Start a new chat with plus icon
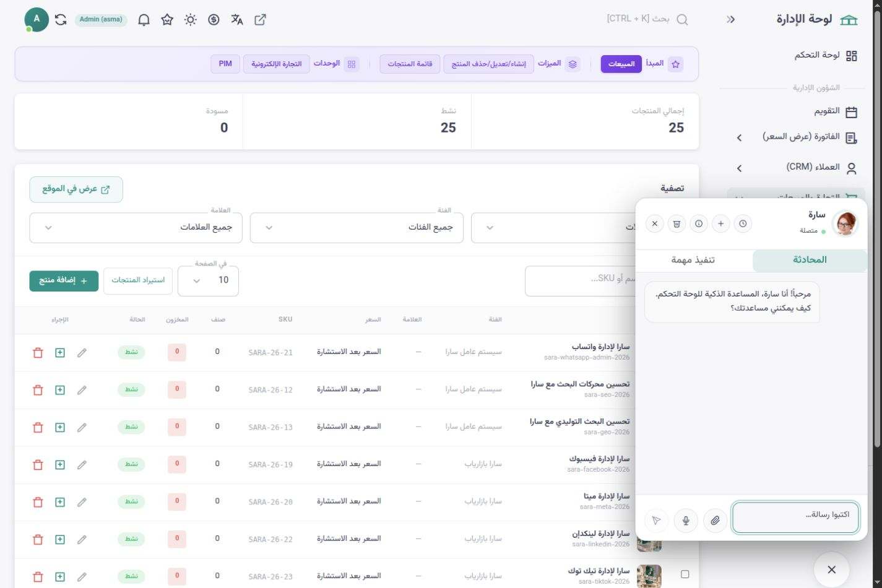The width and height of the screenshot is (882, 588). pyautogui.click(x=721, y=223)
